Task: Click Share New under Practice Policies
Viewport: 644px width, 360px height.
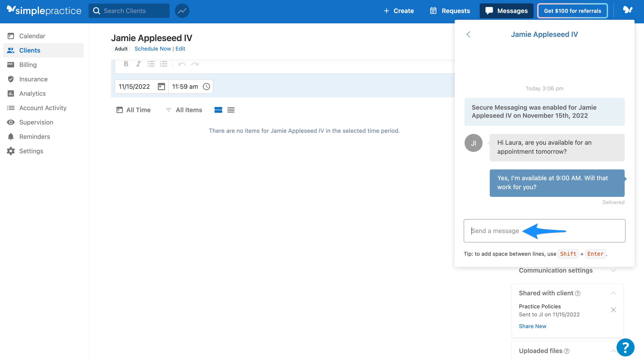Action: (532, 326)
